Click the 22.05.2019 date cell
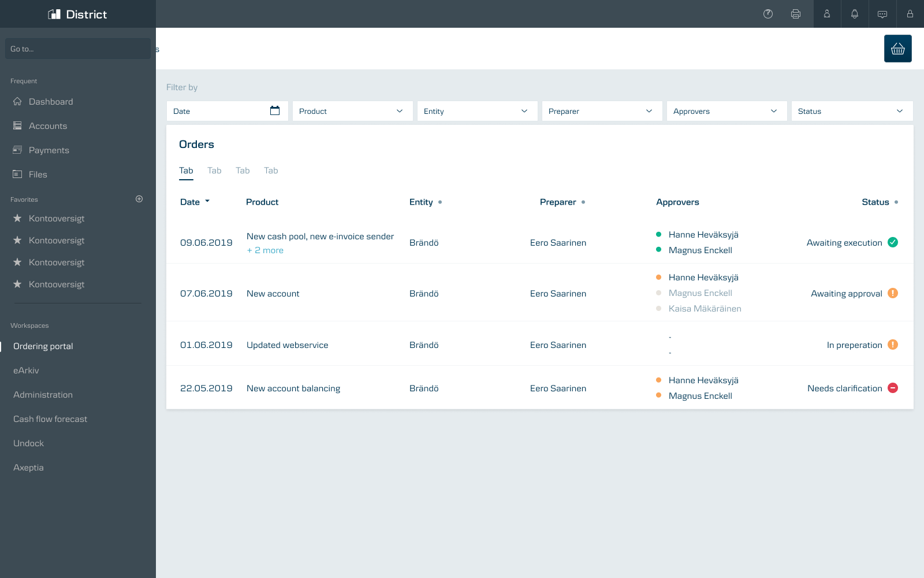The image size is (924, 578). point(206,388)
